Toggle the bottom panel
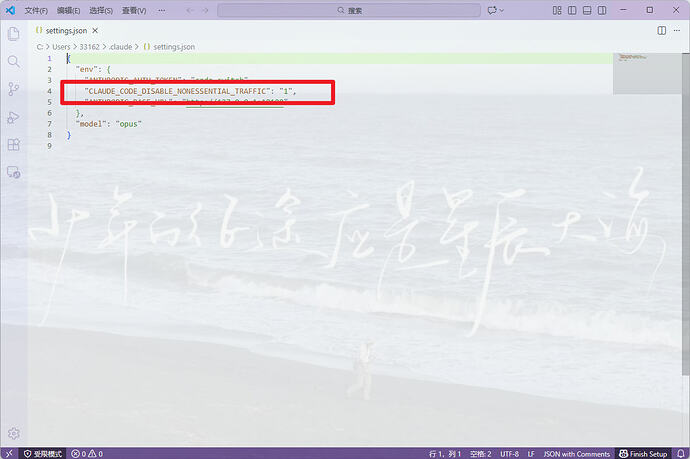The width and height of the screenshot is (690, 459). [587, 10]
